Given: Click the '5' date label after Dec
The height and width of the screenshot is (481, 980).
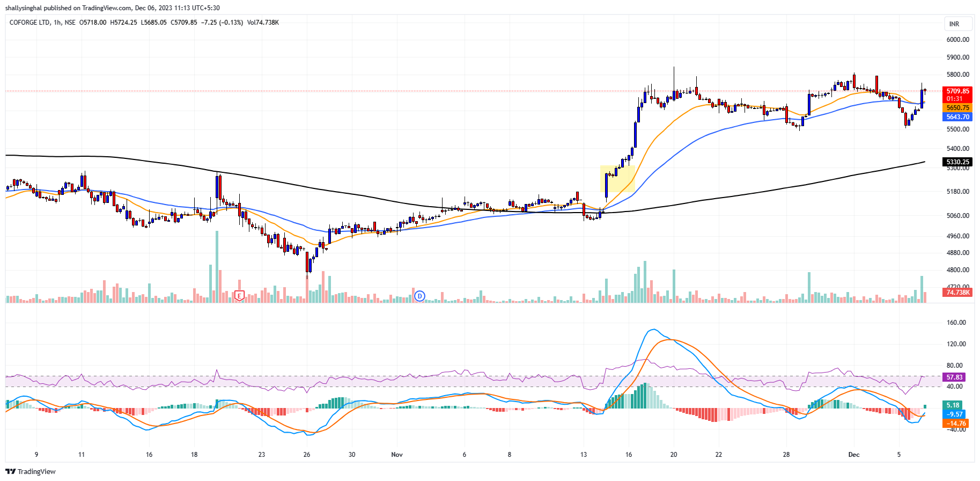Looking at the screenshot, I should click(899, 455).
